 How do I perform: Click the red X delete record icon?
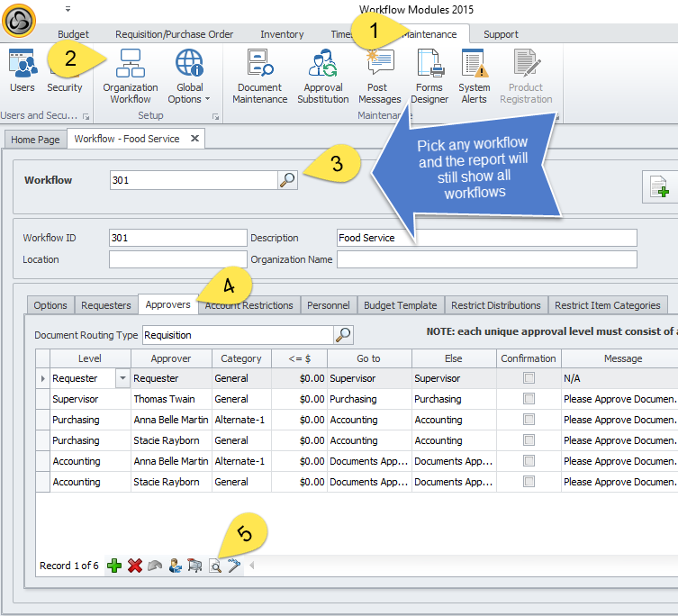pos(135,566)
